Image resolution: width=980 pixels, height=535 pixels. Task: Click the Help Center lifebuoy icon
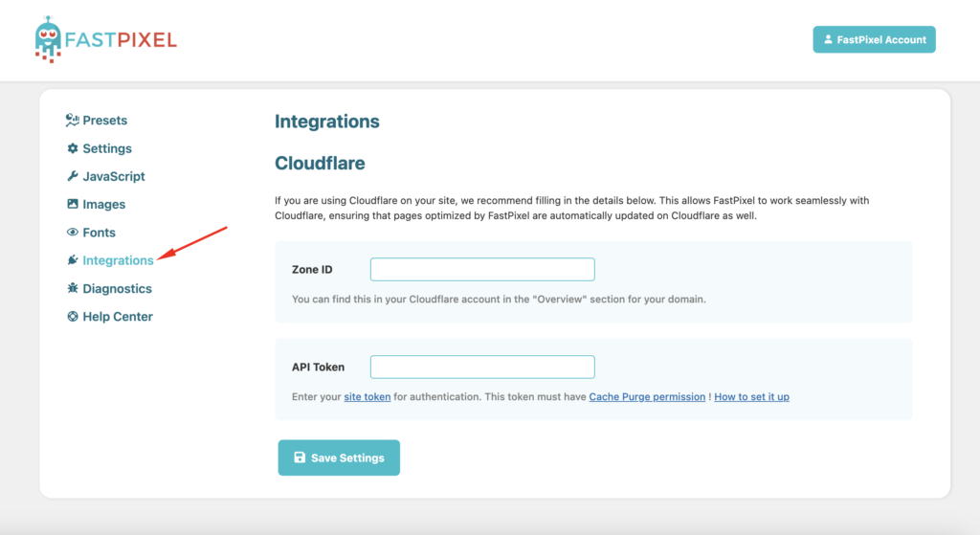click(73, 316)
